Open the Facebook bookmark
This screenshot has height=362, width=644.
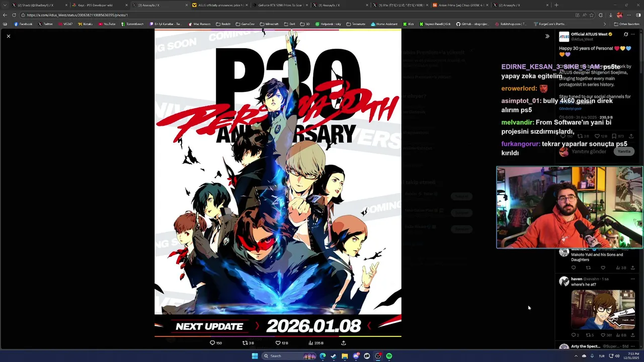23,24
